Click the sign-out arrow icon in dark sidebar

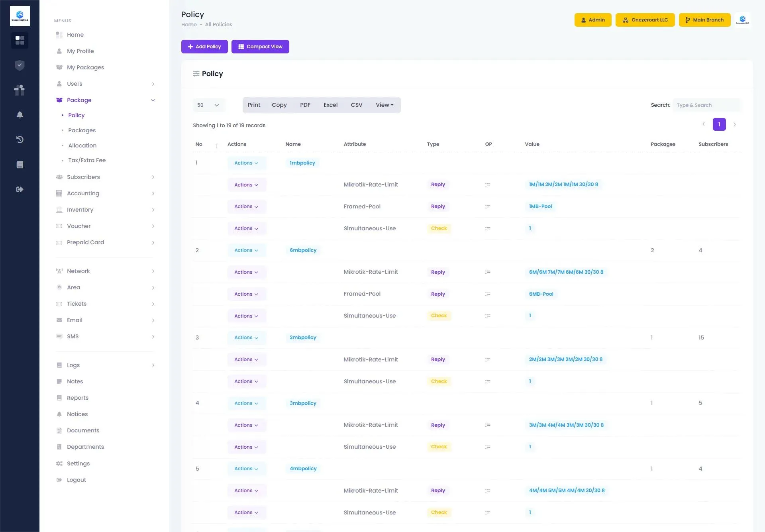[x=20, y=189]
